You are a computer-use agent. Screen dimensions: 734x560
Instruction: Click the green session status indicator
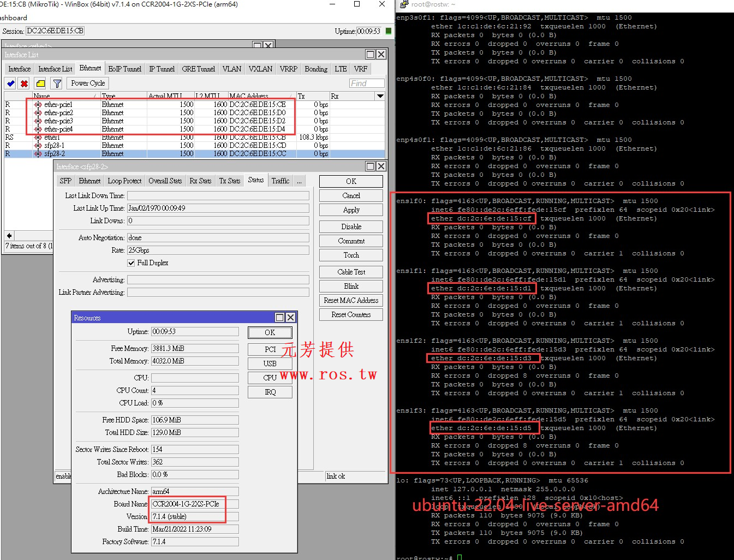point(389,31)
